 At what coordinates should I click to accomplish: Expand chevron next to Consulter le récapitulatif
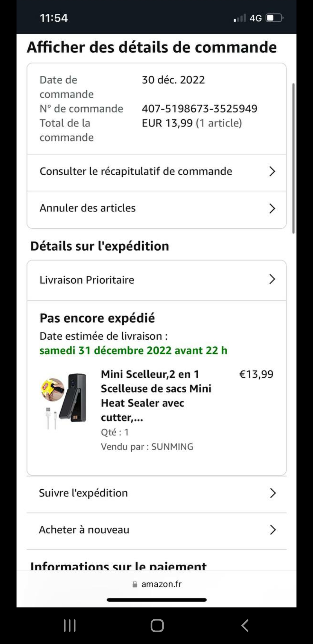pos(272,171)
